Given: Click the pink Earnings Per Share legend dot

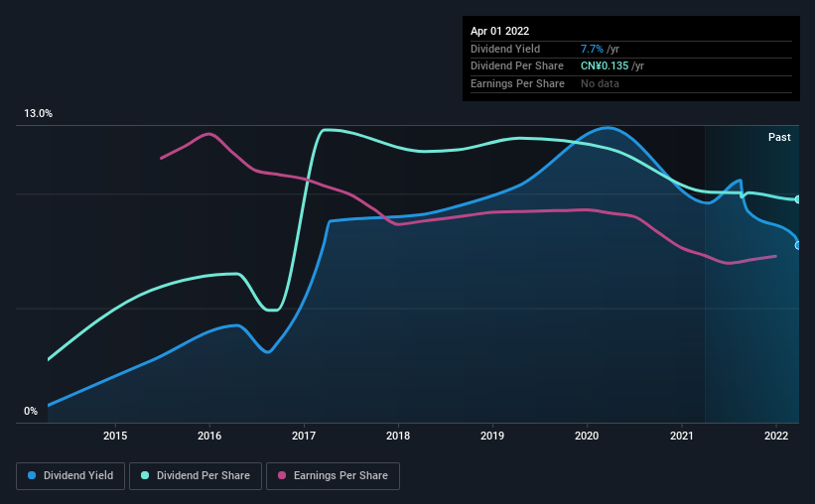Looking at the screenshot, I should tap(282, 475).
